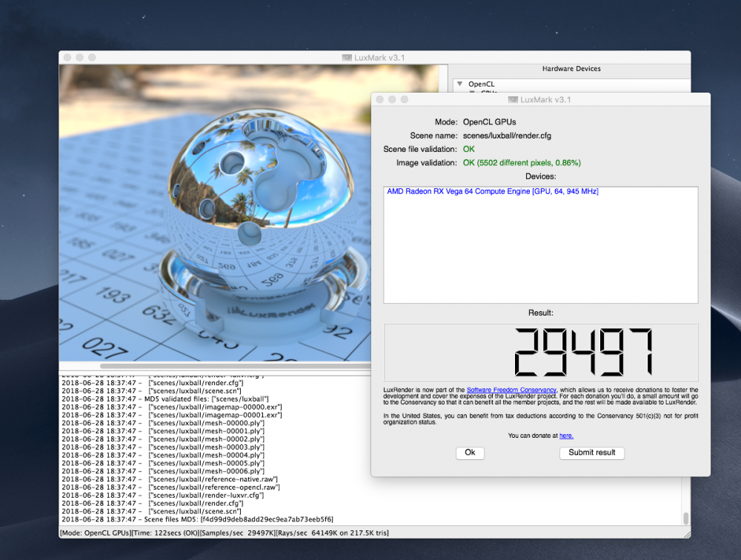Click the 29497 result display
The height and width of the screenshot is (560, 741).
[x=541, y=353]
